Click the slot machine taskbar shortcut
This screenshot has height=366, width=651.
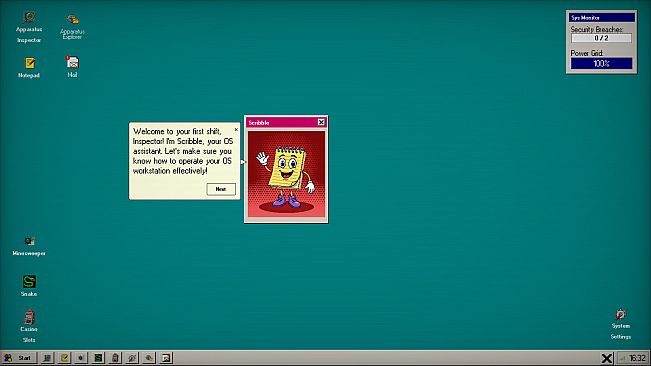pos(115,358)
